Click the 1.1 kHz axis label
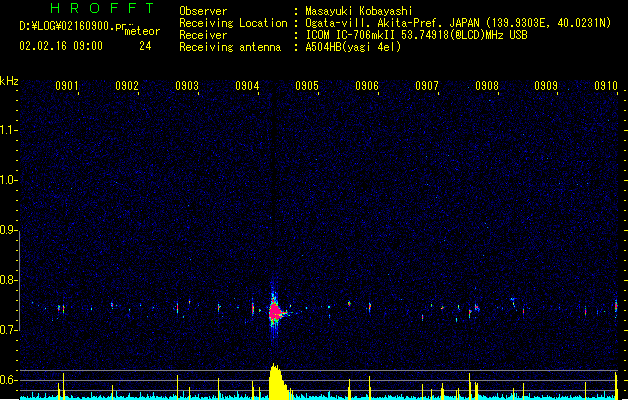The height and width of the screenshot is (400, 629). pos(8,130)
